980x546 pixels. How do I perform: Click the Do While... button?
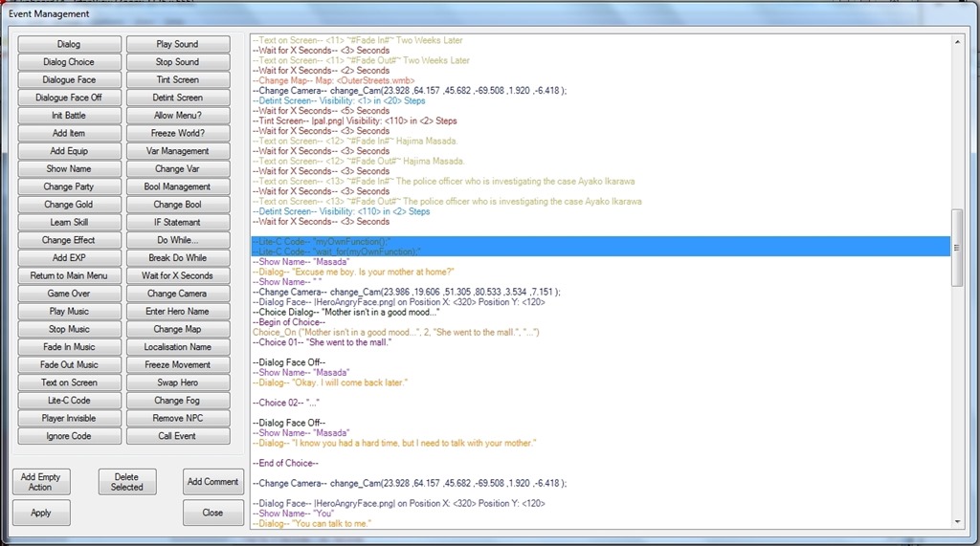coord(178,240)
